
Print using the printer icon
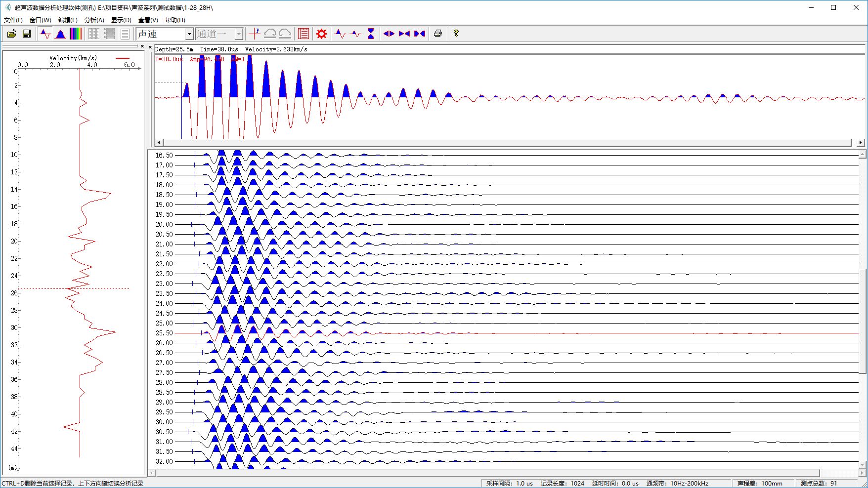pyautogui.click(x=437, y=34)
